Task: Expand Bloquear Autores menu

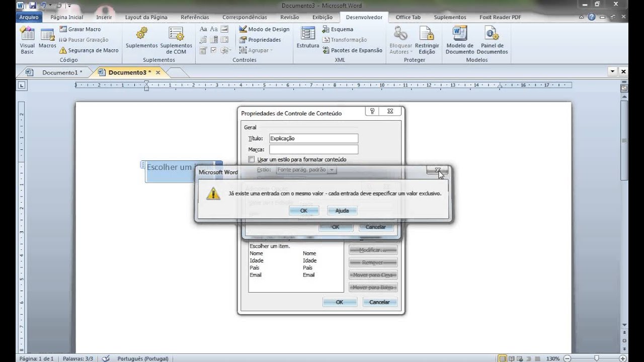Action: pyautogui.click(x=400, y=40)
